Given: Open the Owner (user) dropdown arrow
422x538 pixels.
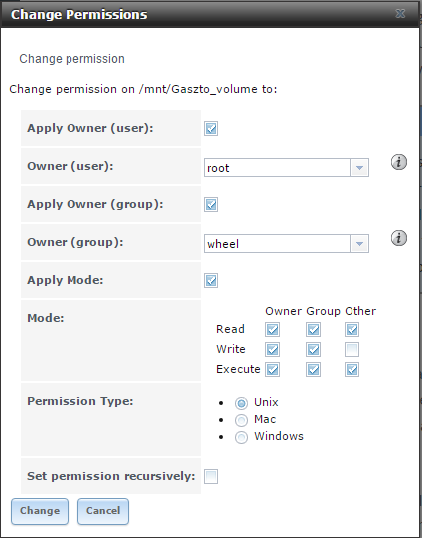Looking at the screenshot, I should point(359,168).
